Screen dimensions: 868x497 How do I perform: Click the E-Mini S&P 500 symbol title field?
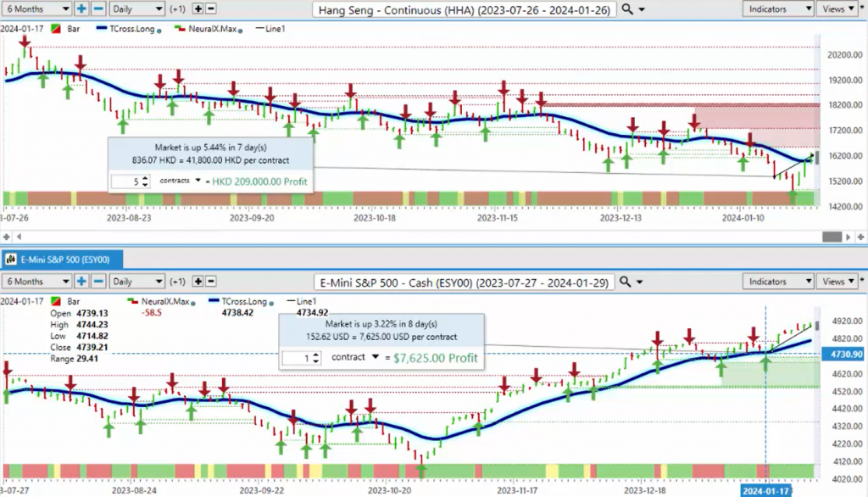(464, 282)
